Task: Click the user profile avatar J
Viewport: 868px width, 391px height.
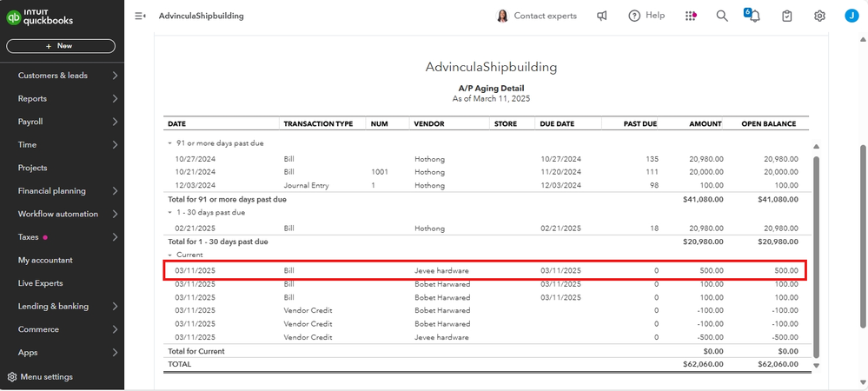Action: click(x=851, y=16)
